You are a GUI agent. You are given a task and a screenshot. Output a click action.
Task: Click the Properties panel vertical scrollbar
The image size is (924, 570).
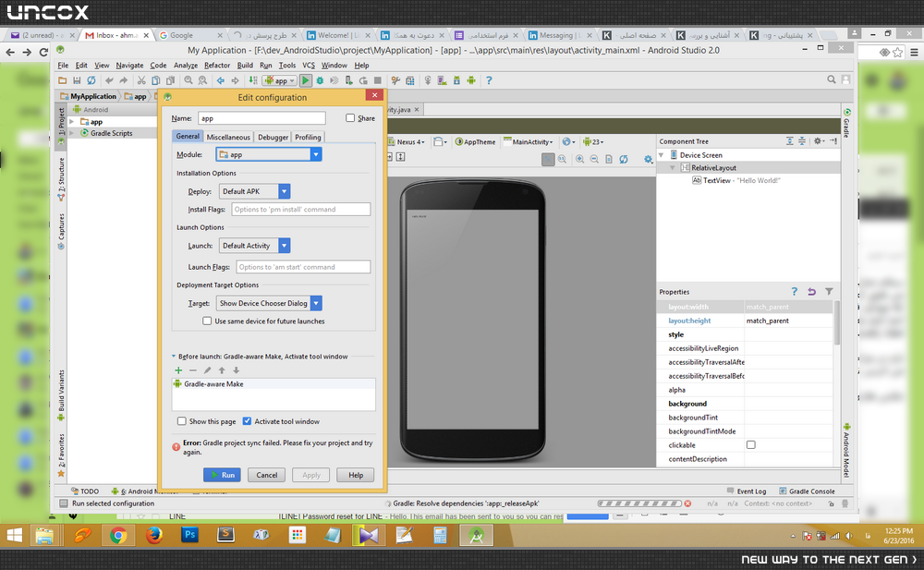(x=837, y=322)
